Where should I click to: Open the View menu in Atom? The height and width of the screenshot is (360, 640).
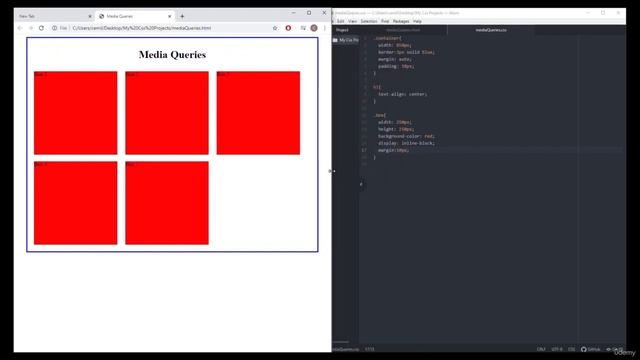pos(352,21)
